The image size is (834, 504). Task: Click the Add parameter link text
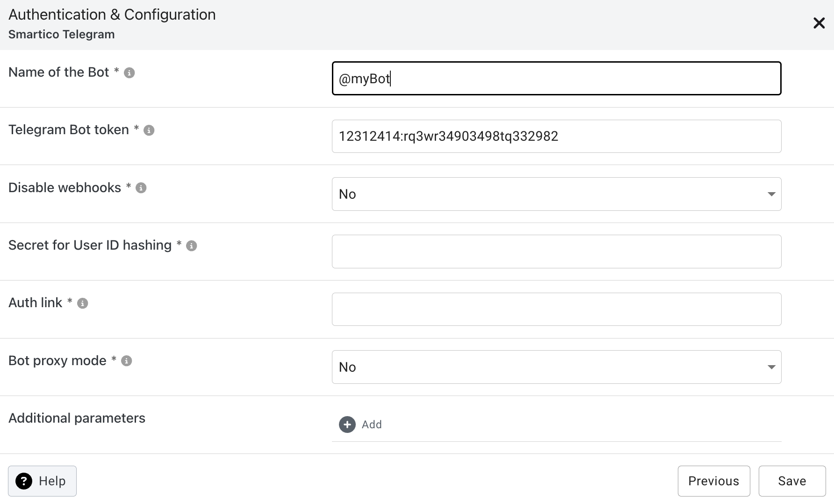(x=372, y=425)
